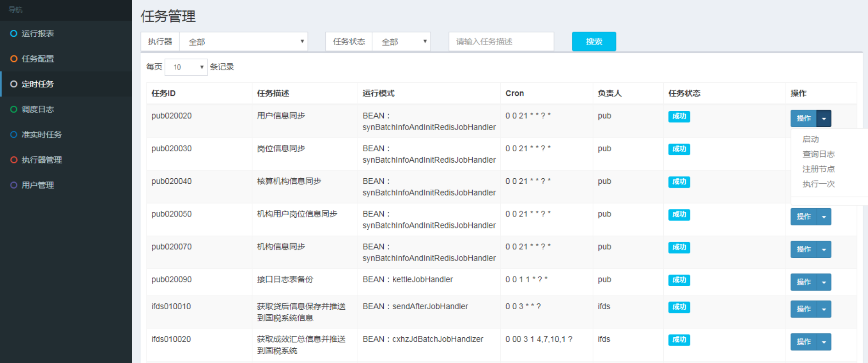Click the red circle icon beside 执行器管理

14,160
